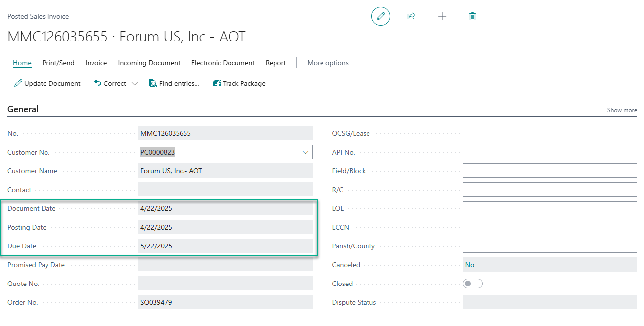Image resolution: width=644 pixels, height=326 pixels.
Task: Click the R/C input field
Action: (550, 190)
